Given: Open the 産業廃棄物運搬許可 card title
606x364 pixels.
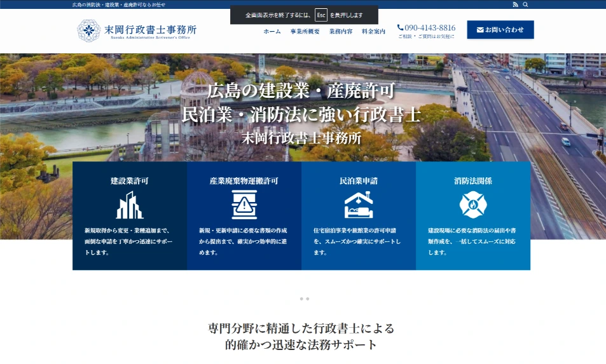Looking at the screenshot, I should 244,180.
